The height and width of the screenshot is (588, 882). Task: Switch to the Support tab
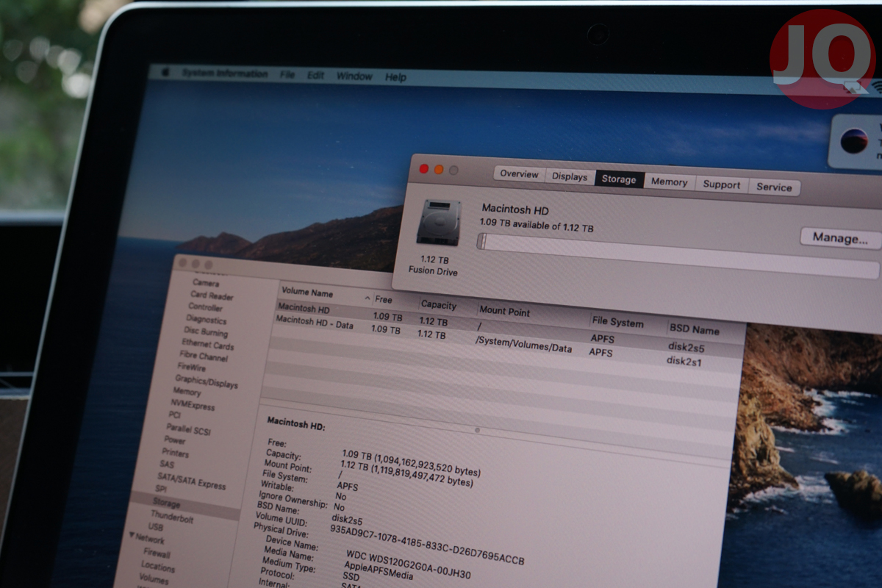(x=721, y=184)
